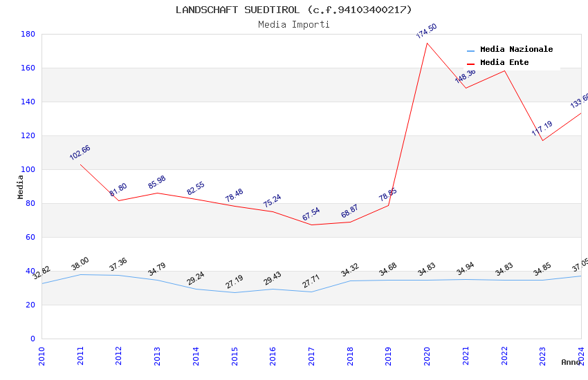Click the vertical Media axis title
Screen dimensions: 588x380
[20, 187]
